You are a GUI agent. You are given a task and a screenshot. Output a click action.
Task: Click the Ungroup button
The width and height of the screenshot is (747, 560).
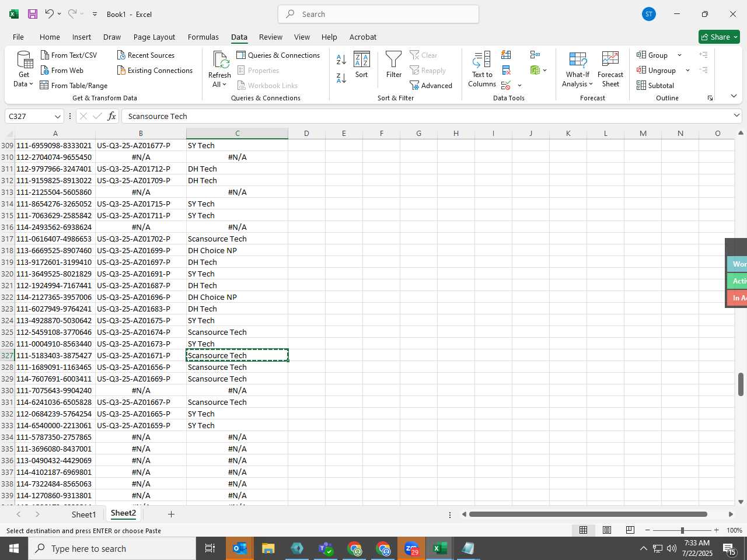coord(657,70)
